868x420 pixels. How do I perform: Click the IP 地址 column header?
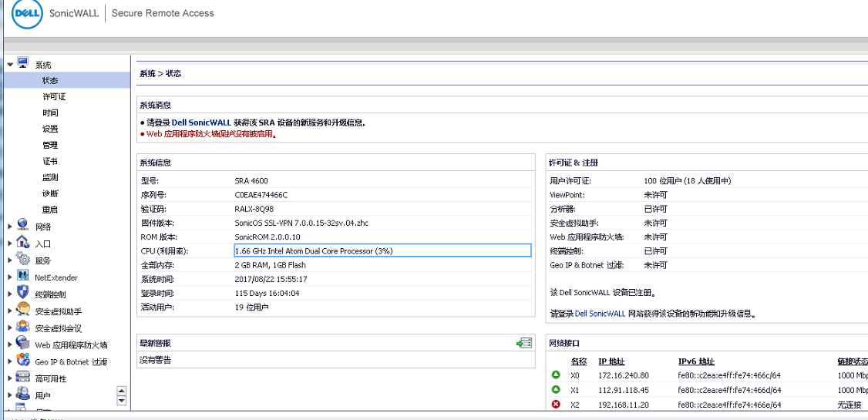tap(611, 361)
